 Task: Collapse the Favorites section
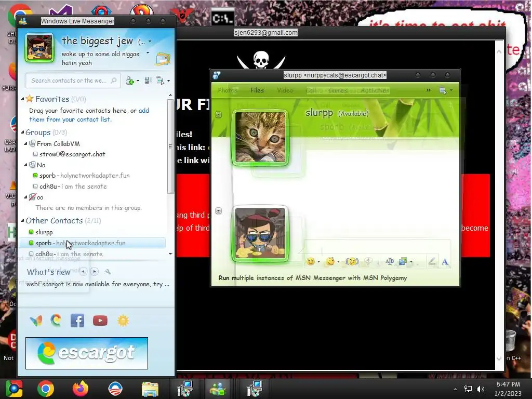[x=22, y=99]
